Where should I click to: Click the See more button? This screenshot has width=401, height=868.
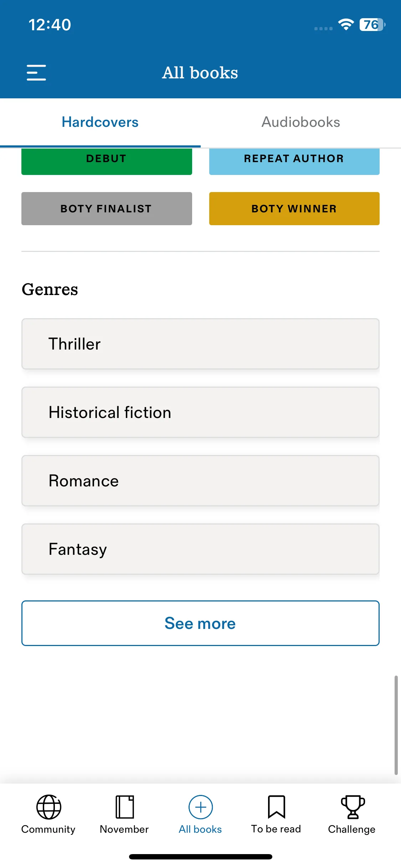[200, 623]
